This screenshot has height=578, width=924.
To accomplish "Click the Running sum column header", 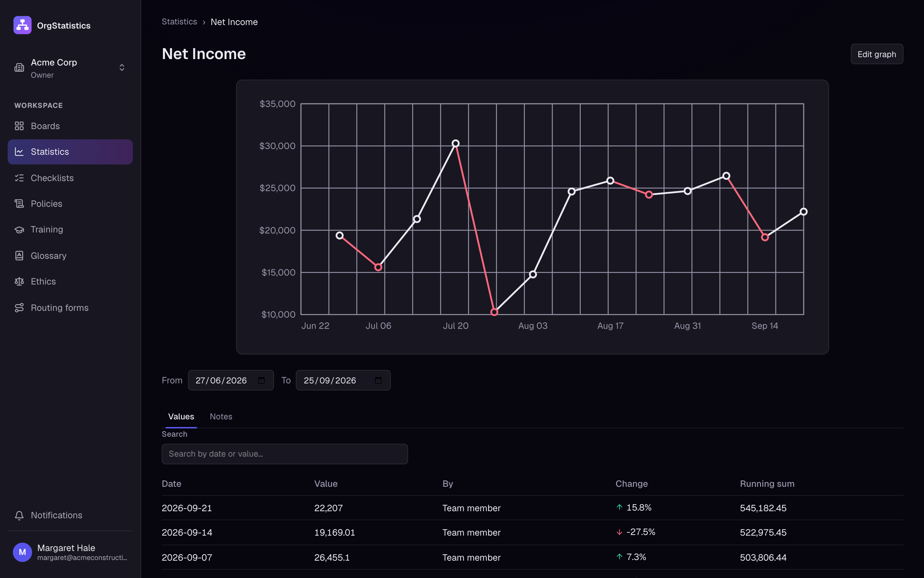I will (767, 484).
